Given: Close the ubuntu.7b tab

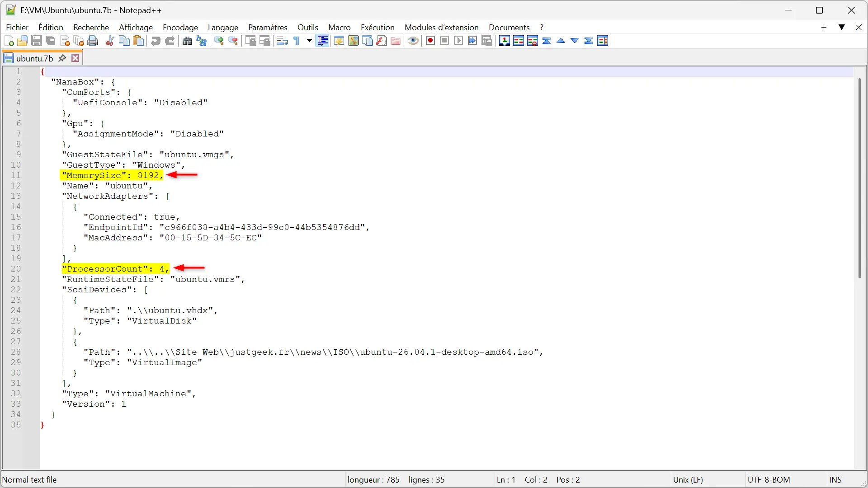Looking at the screenshot, I should pos(75,58).
